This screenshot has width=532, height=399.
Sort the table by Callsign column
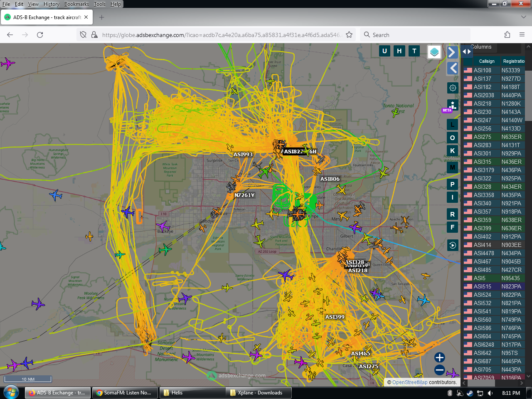click(487, 61)
